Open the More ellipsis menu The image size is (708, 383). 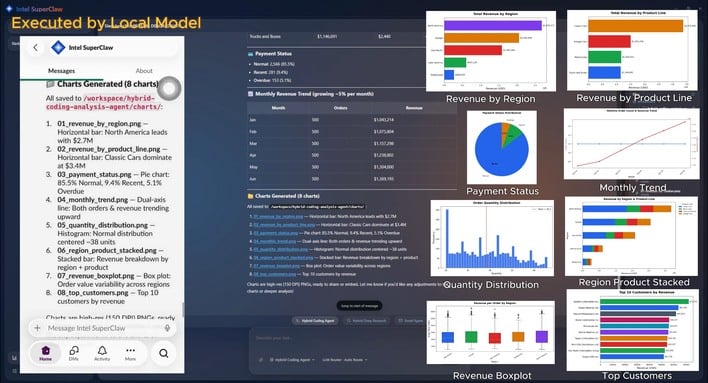coord(130,353)
